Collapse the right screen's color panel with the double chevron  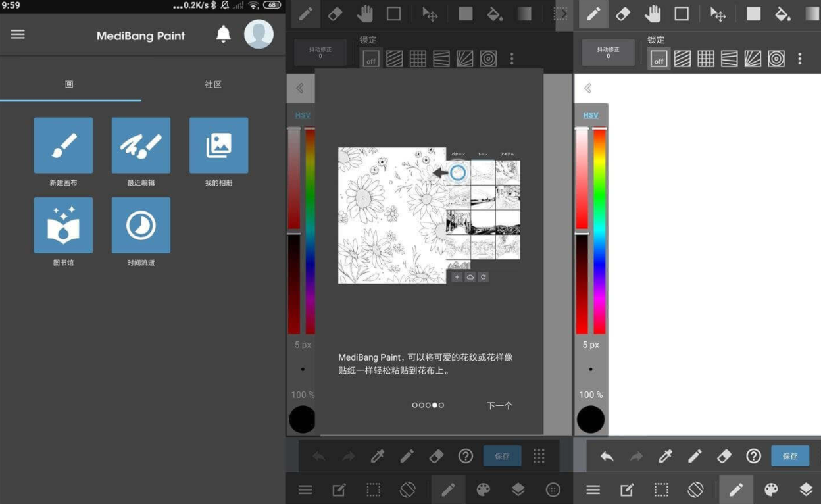tap(588, 88)
